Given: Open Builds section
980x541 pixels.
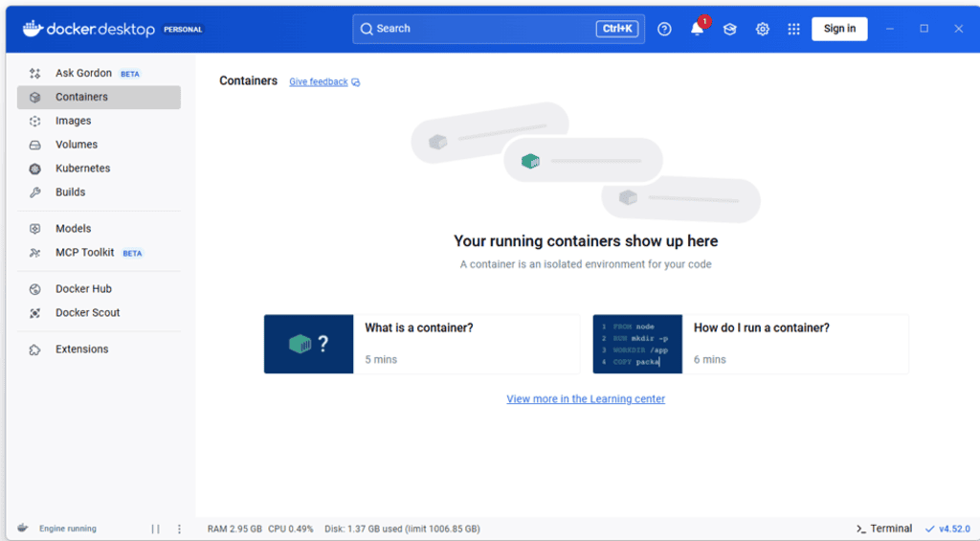Looking at the screenshot, I should pos(99,192).
